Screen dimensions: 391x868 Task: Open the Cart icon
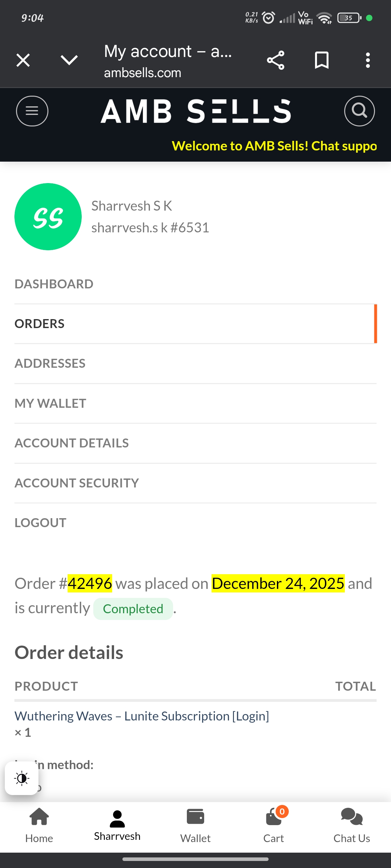coord(274,825)
